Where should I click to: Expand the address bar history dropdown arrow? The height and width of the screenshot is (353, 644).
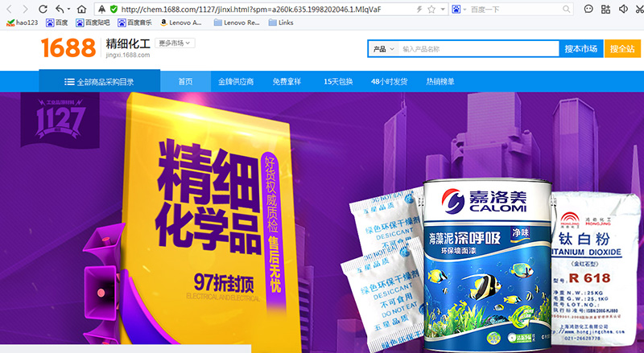443,9
